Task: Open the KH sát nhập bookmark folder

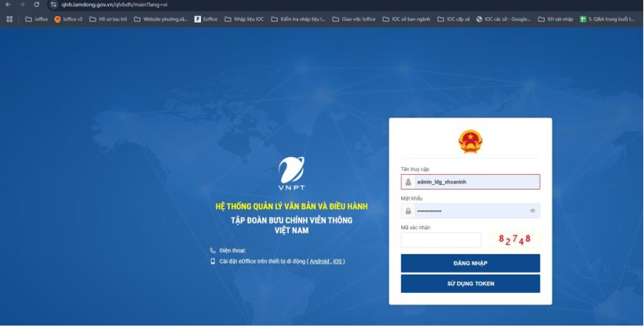Action: pos(555,19)
